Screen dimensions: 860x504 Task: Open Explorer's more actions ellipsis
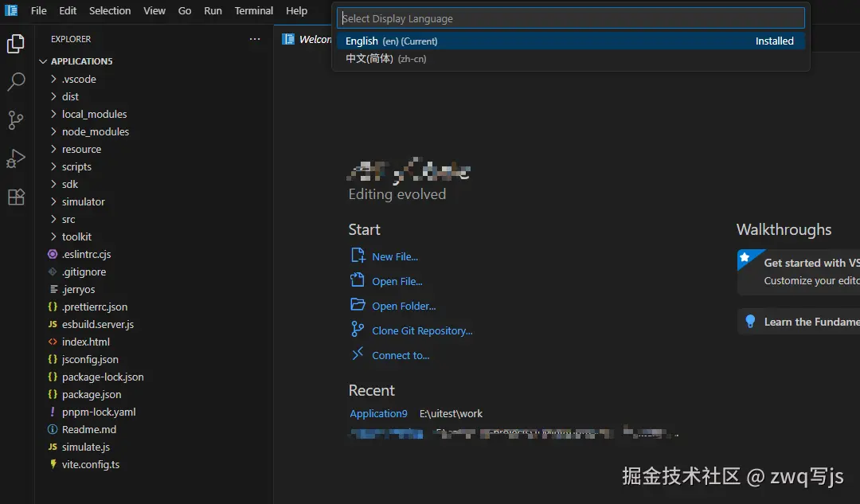point(255,39)
